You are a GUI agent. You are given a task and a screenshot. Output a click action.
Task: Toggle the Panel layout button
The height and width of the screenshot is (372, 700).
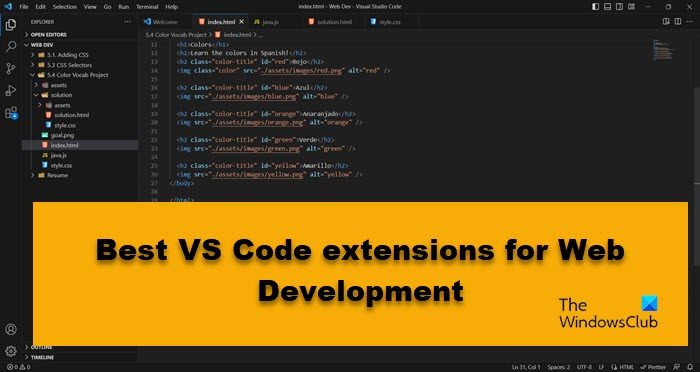607,7
